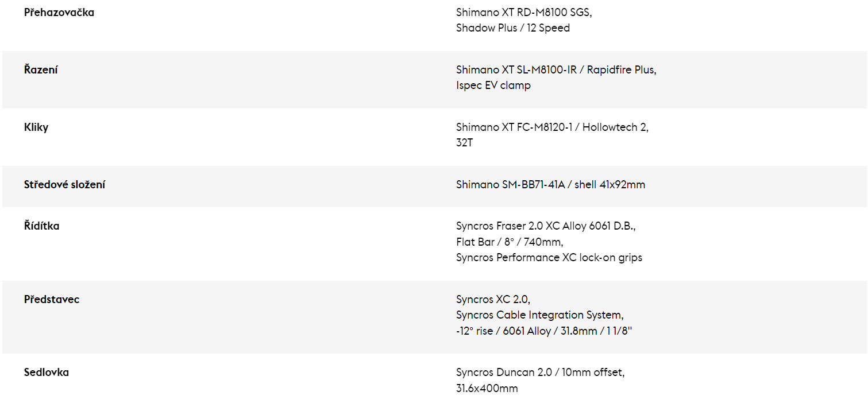Screen dimensions: 868x411
Task: Click the Představec spec label
Action: point(52,300)
